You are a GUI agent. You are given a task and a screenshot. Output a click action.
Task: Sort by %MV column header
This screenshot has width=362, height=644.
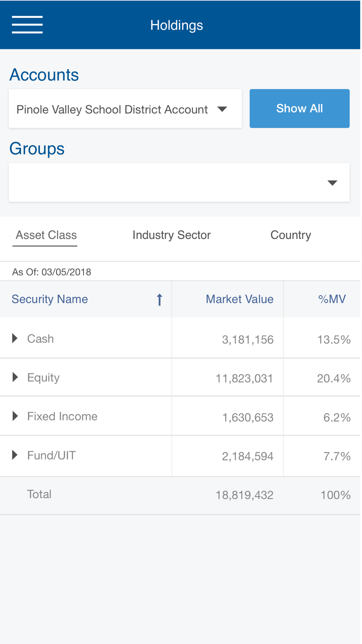click(x=332, y=299)
